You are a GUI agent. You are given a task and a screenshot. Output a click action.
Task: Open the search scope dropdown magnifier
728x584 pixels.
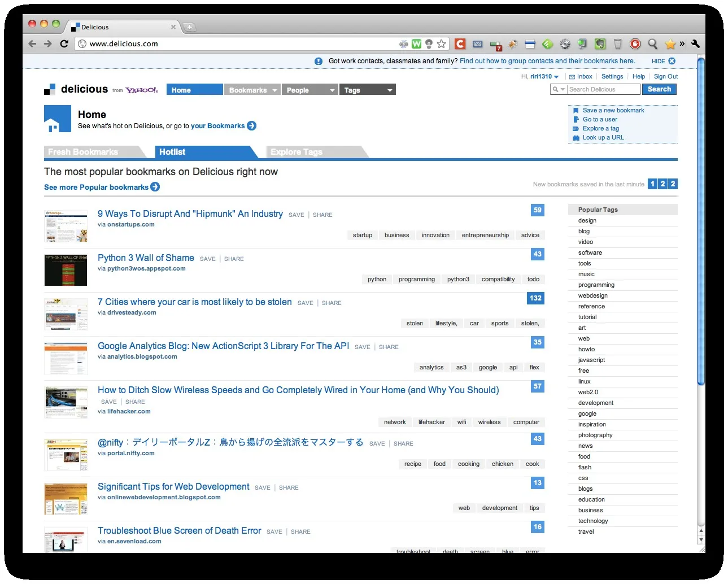click(x=559, y=89)
